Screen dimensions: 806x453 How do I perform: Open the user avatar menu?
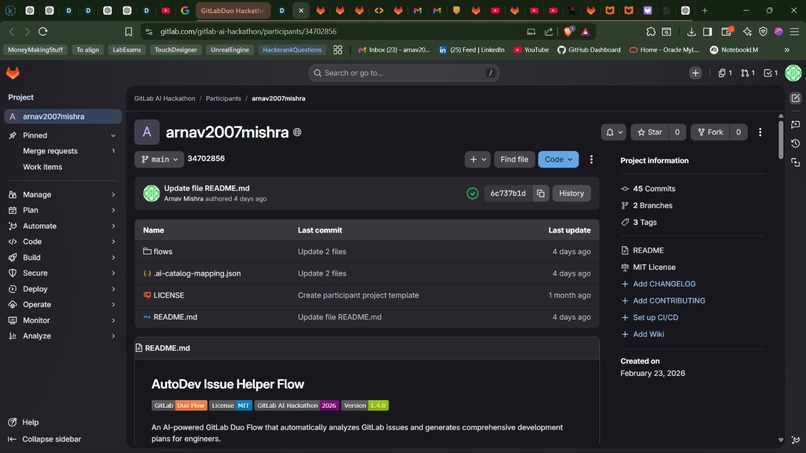point(793,73)
